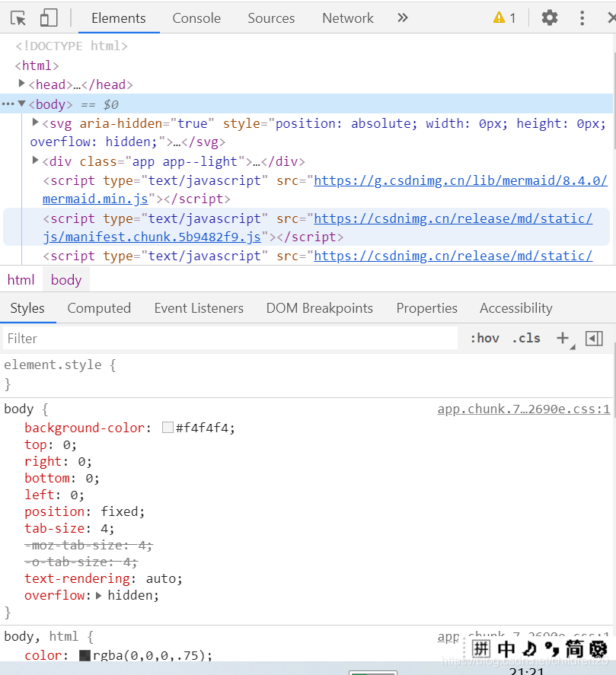
Task: Open the Sources tab
Action: click(271, 18)
